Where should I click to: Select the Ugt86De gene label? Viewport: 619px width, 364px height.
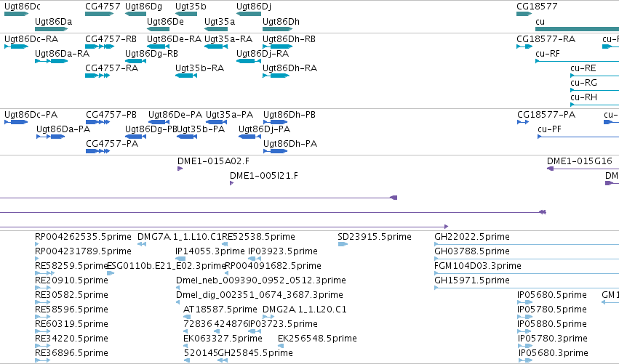165,22
